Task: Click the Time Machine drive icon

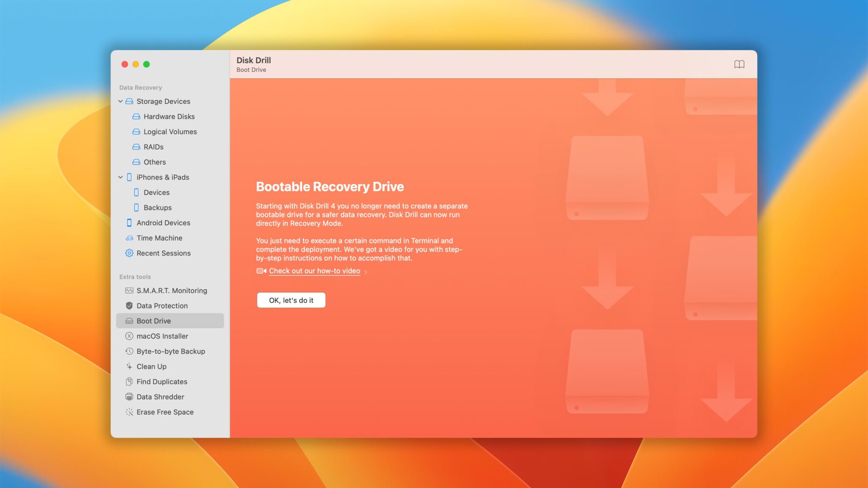Action: [x=129, y=238]
